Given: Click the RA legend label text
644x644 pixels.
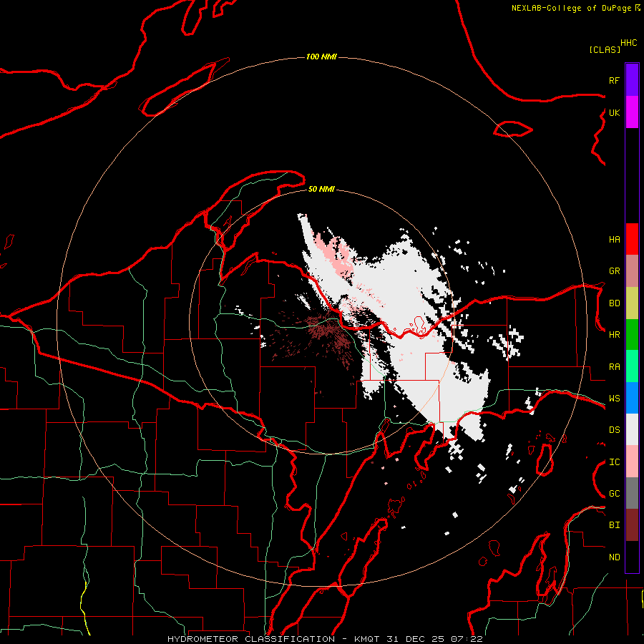Looking at the screenshot, I should point(614,367).
